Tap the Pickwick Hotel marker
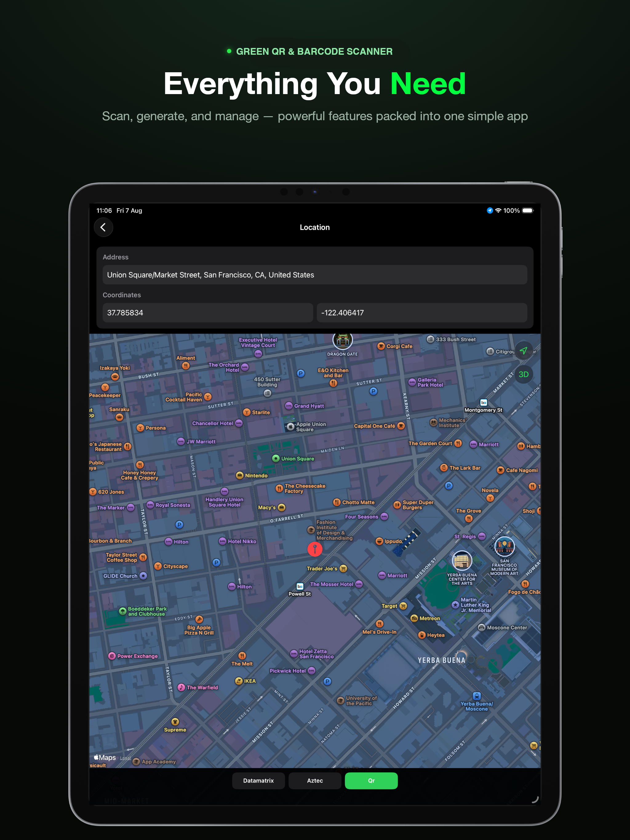This screenshot has width=630, height=840. click(312, 671)
